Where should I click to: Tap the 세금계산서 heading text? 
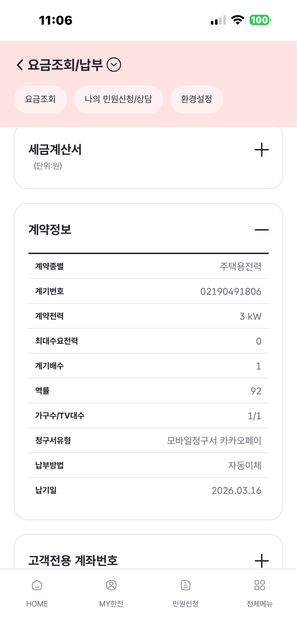(55, 150)
